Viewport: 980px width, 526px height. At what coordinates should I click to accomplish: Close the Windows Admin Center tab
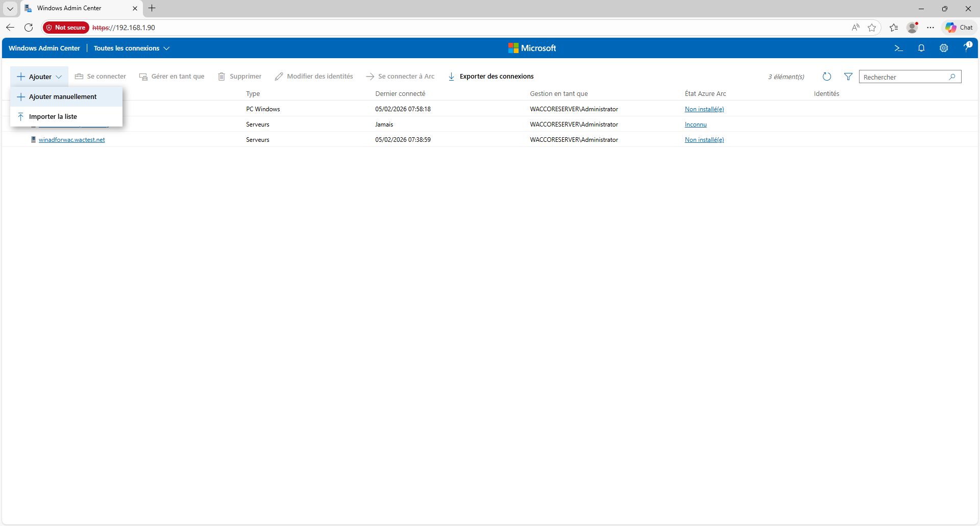pyautogui.click(x=135, y=8)
